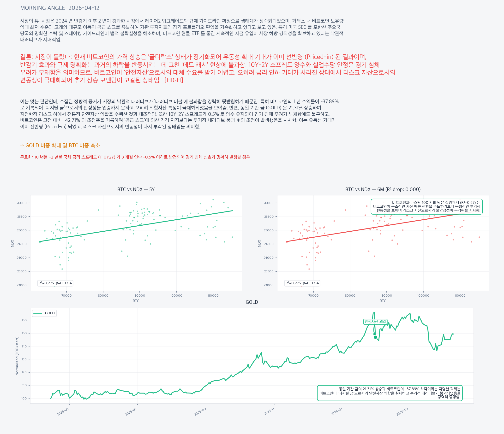Click the 2025-05 x-axis tick label
Viewport: 504px width, 434px height.
pyautogui.click(x=63, y=411)
